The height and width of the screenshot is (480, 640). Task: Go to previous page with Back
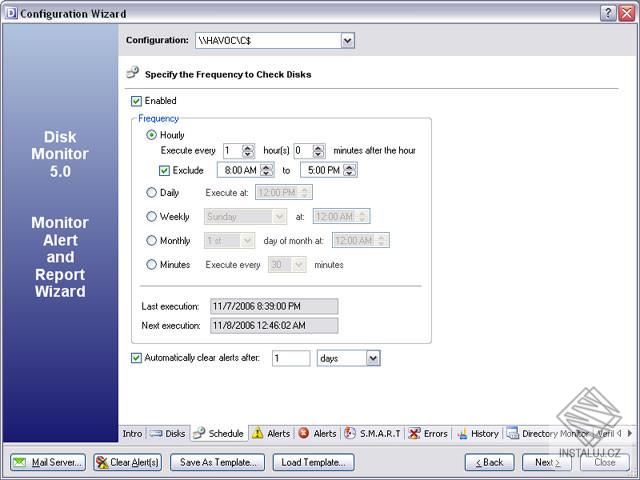click(489, 462)
